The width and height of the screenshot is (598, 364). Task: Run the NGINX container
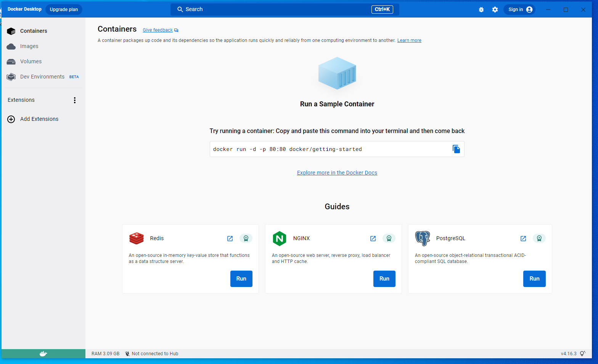tap(384, 279)
